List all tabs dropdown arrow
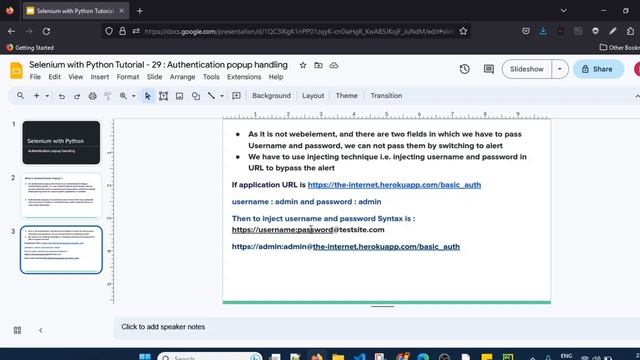640x360 pixels. pyautogui.click(x=563, y=11)
